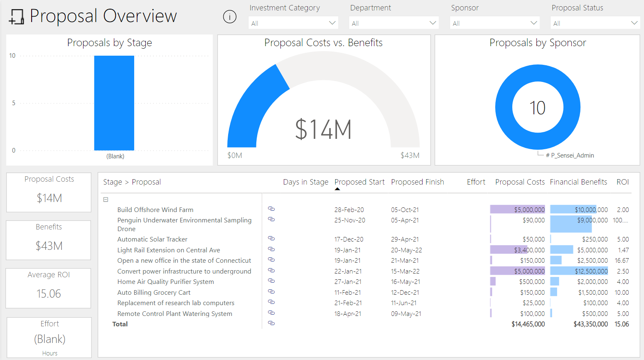Sort table by ROI column header
The width and height of the screenshot is (644, 360).
click(622, 182)
